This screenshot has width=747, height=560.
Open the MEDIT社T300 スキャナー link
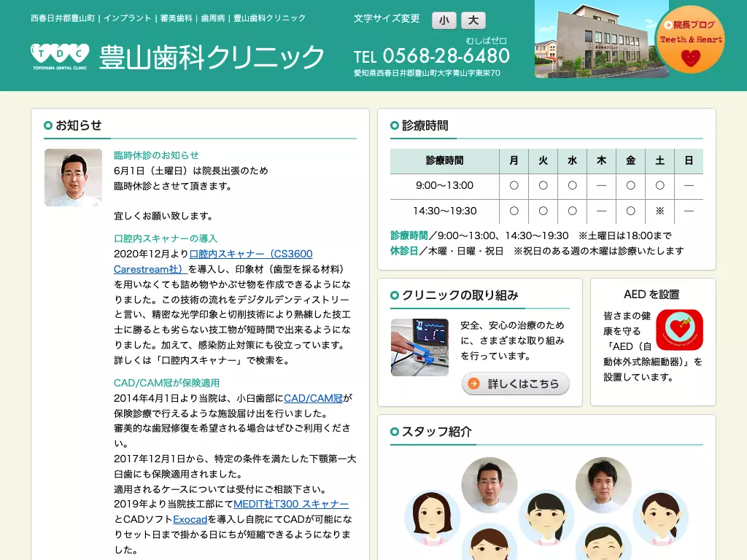(291, 504)
